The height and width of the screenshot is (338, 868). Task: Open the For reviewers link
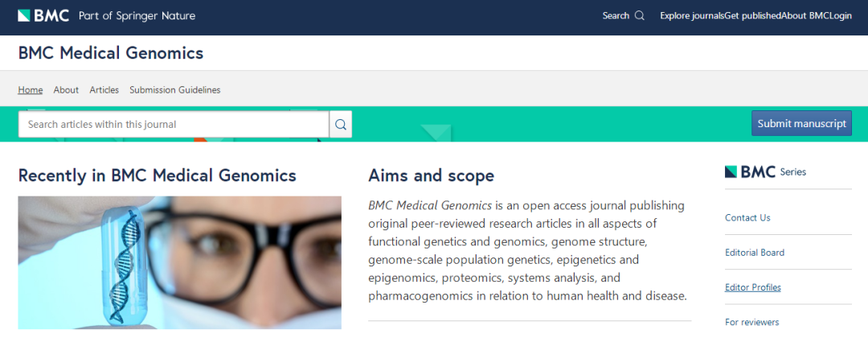(751, 322)
